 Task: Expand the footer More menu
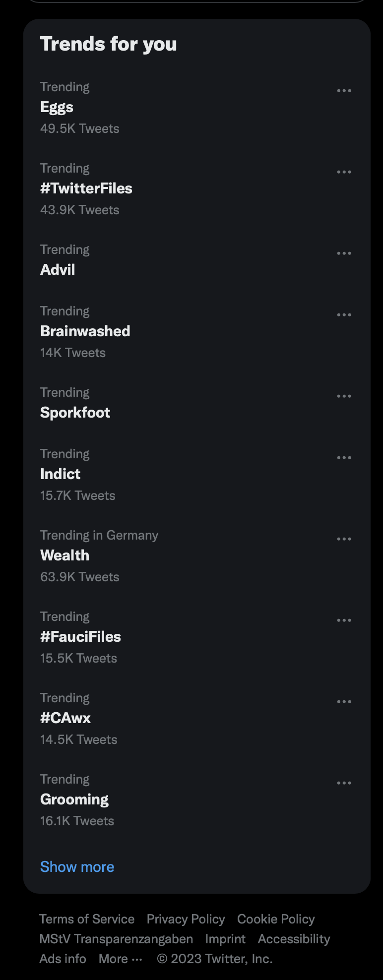click(x=121, y=959)
